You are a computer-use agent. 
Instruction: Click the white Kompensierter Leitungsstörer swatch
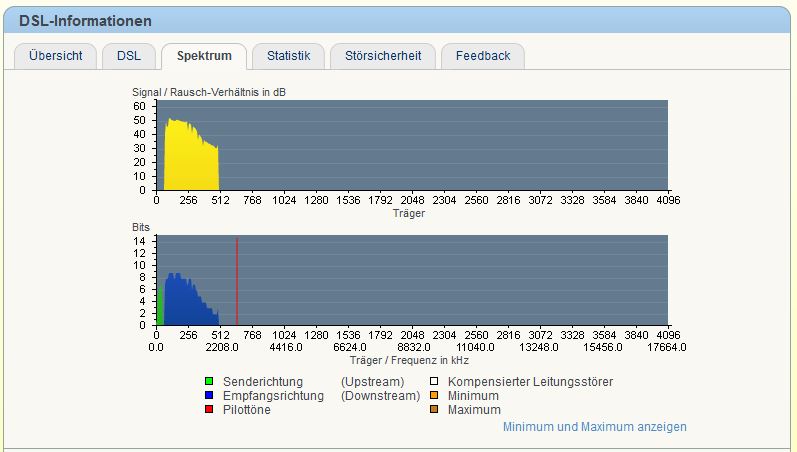click(x=434, y=382)
